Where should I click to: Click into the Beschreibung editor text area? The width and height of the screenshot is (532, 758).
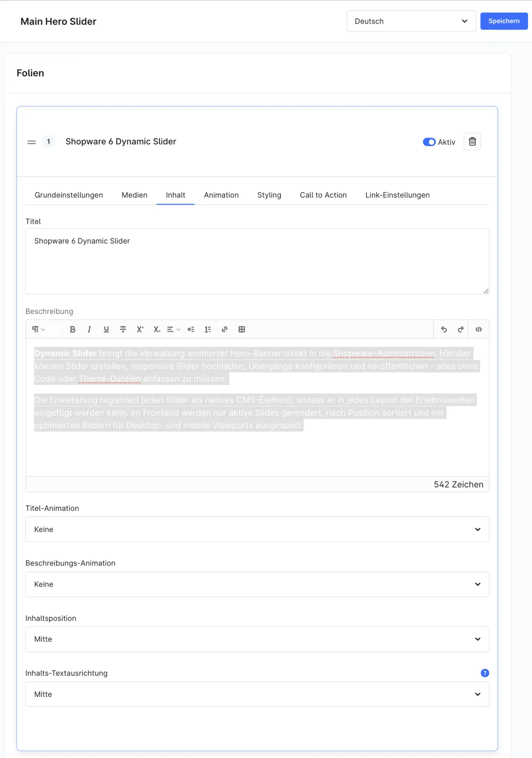[x=257, y=407]
